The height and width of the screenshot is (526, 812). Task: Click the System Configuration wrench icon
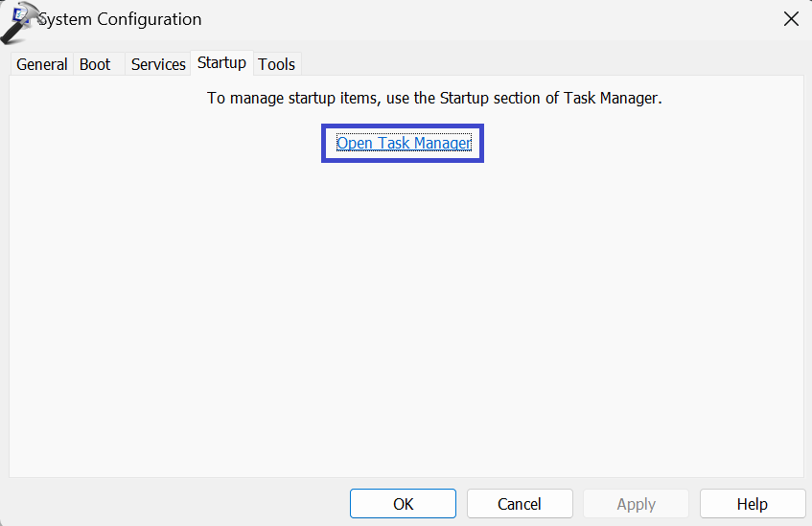coord(19,21)
